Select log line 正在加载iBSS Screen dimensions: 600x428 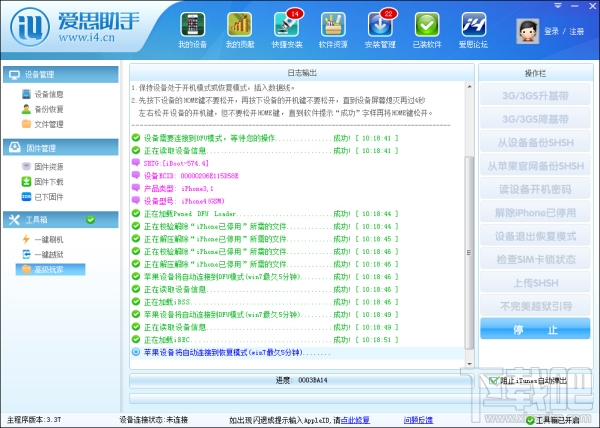tap(265, 302)
